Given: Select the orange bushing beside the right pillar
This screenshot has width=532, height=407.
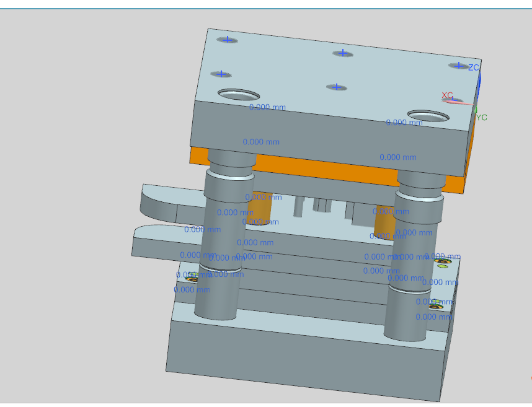Looking at the screenshot, I should tap(385, 222).
